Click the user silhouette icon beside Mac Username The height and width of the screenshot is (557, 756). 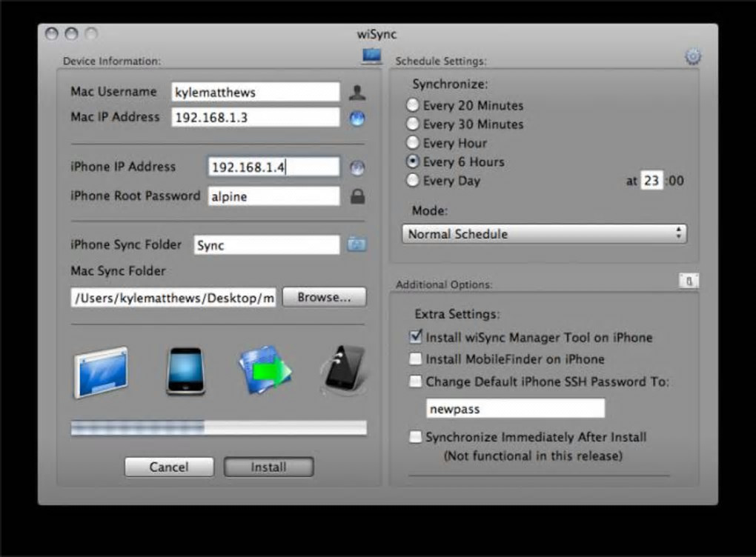pyautogui.click(x=357, y=92)
